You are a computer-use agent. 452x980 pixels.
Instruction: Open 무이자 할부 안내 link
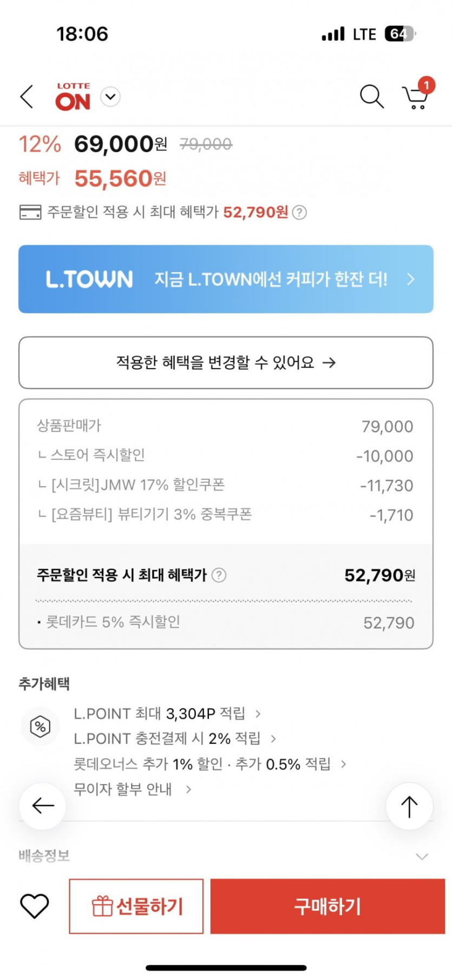132,789
